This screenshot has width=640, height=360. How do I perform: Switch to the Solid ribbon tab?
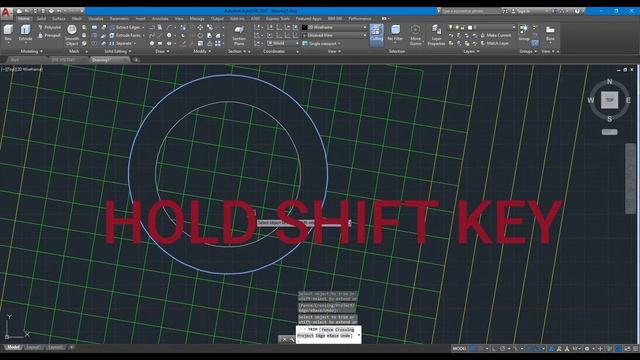pos(42,19)
